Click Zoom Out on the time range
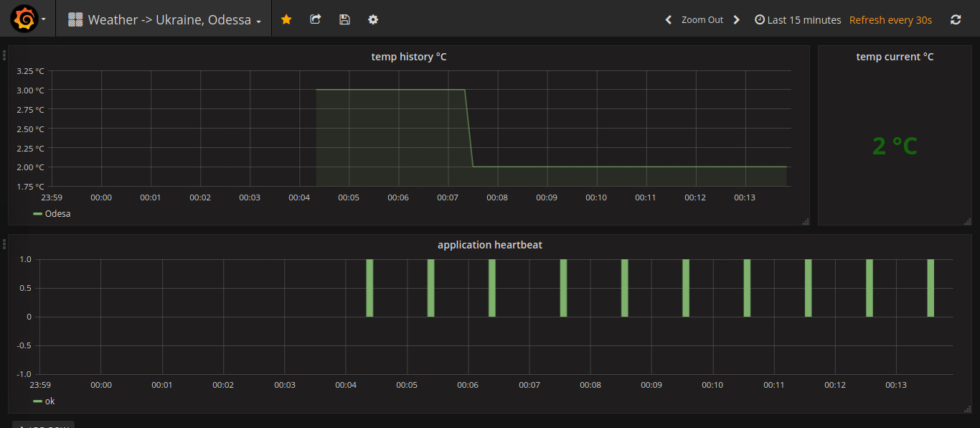Viewport: 980px width, 428px height. [702, 19]
